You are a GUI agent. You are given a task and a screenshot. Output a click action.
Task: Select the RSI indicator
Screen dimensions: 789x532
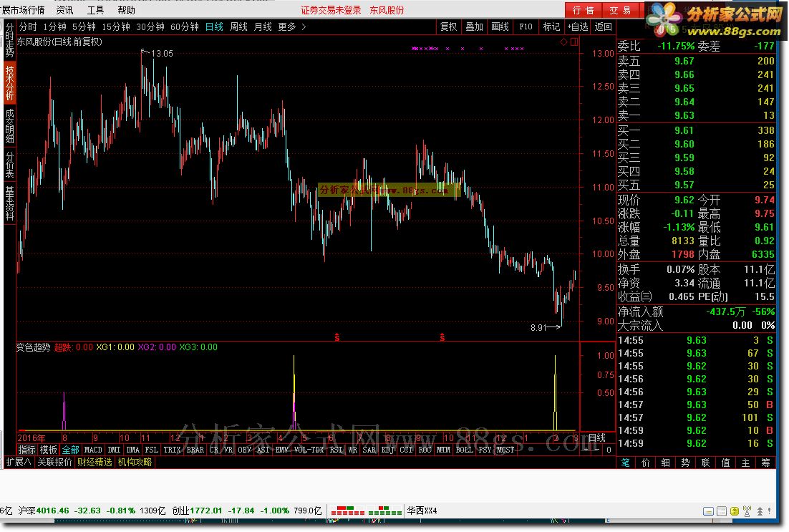point(336,450)
